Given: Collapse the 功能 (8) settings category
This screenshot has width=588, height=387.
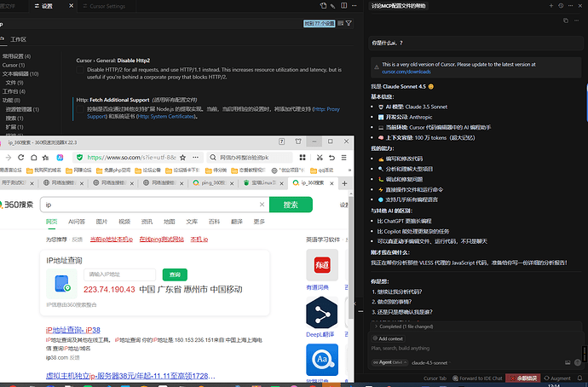Looking at the screenshot, I should (x=11, y=101).
